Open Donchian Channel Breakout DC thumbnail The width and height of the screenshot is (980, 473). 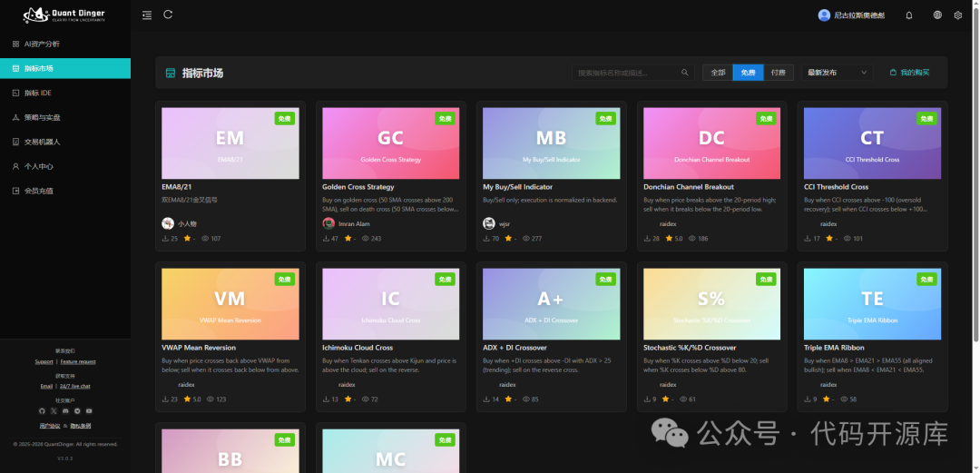tap(712, 143)
